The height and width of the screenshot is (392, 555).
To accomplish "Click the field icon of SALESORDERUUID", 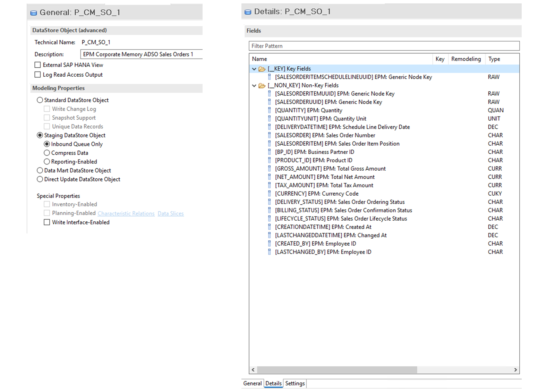I will [x=270, y=102].
